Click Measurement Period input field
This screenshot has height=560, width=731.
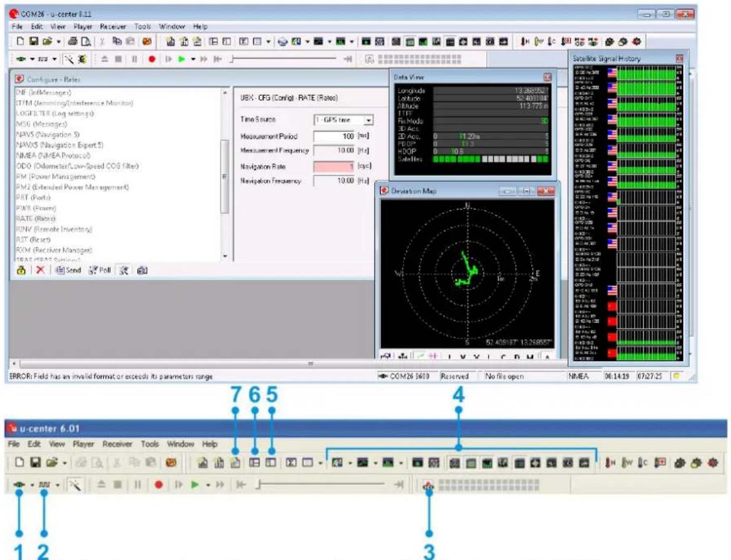click(334, 136)
